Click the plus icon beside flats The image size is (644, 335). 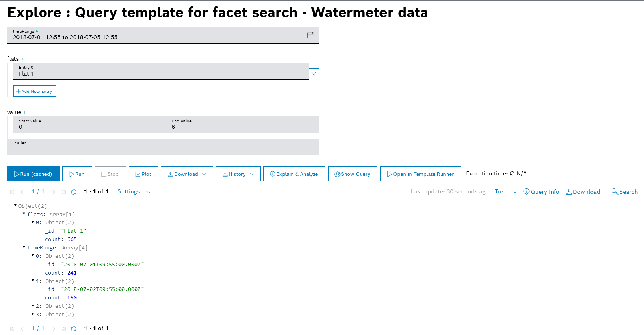22,59
